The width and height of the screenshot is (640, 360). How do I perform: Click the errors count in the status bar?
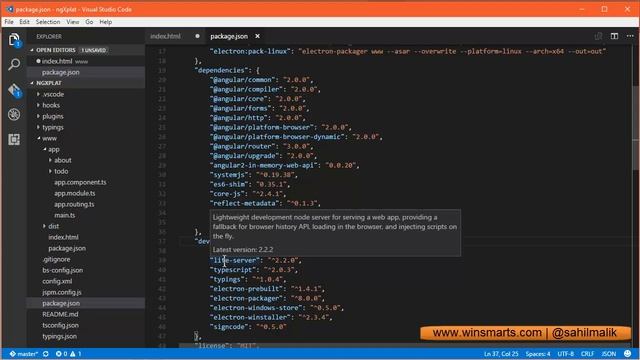tap(61, 354)
